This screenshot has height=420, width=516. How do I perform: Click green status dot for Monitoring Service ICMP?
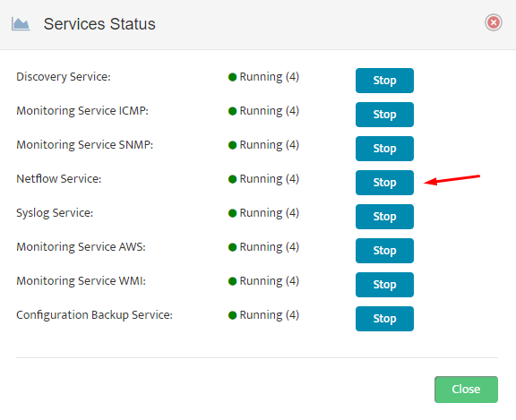click(232, 111)
